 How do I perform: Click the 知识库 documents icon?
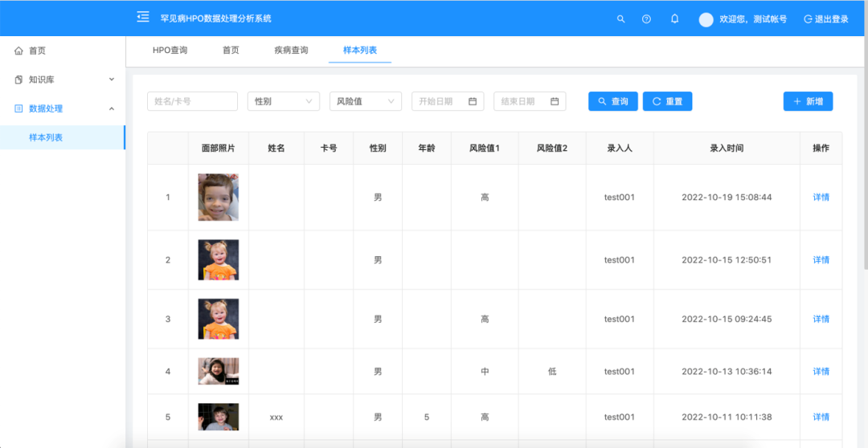click(18, 79)
